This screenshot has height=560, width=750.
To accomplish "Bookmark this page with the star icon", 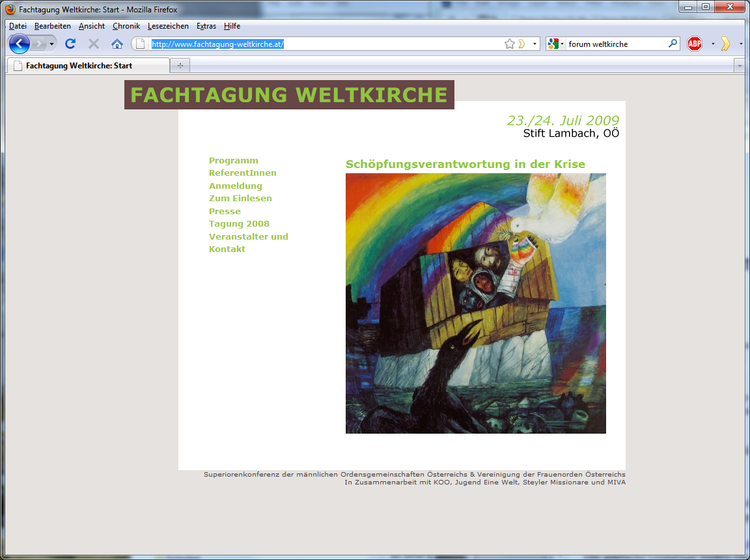I will (x=509, y=44).
